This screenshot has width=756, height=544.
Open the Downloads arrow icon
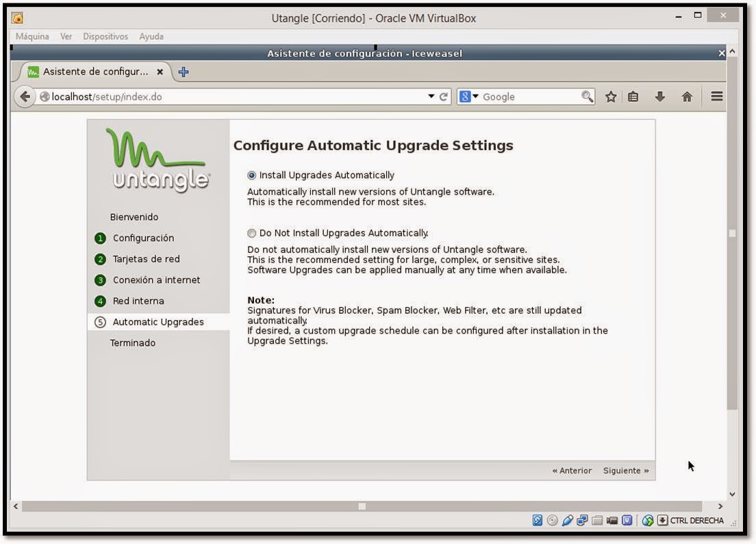pos(659,97)
